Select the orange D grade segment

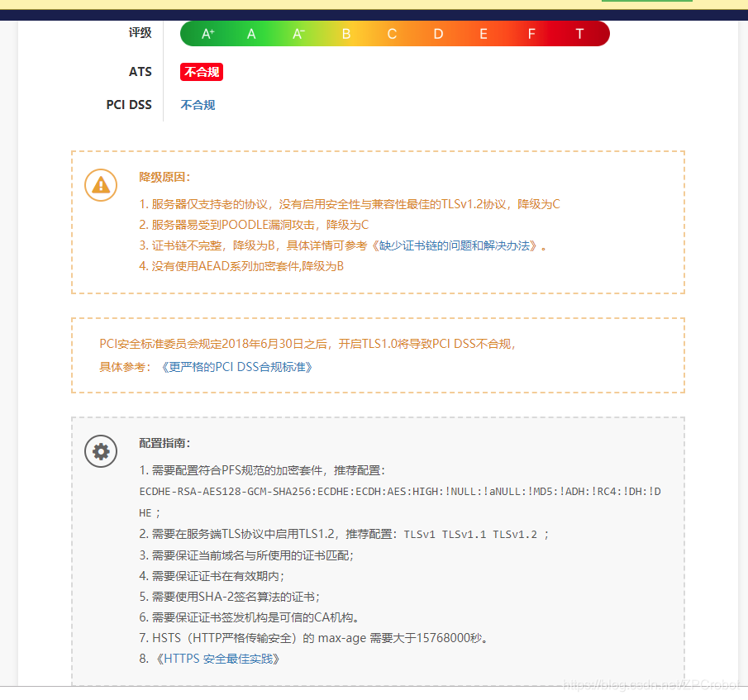(438, 33)
